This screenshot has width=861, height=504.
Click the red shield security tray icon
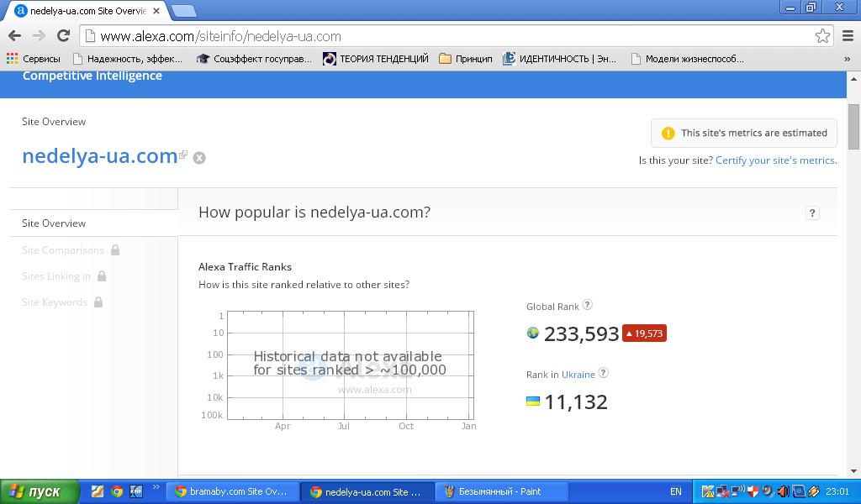tap(753, 491)
